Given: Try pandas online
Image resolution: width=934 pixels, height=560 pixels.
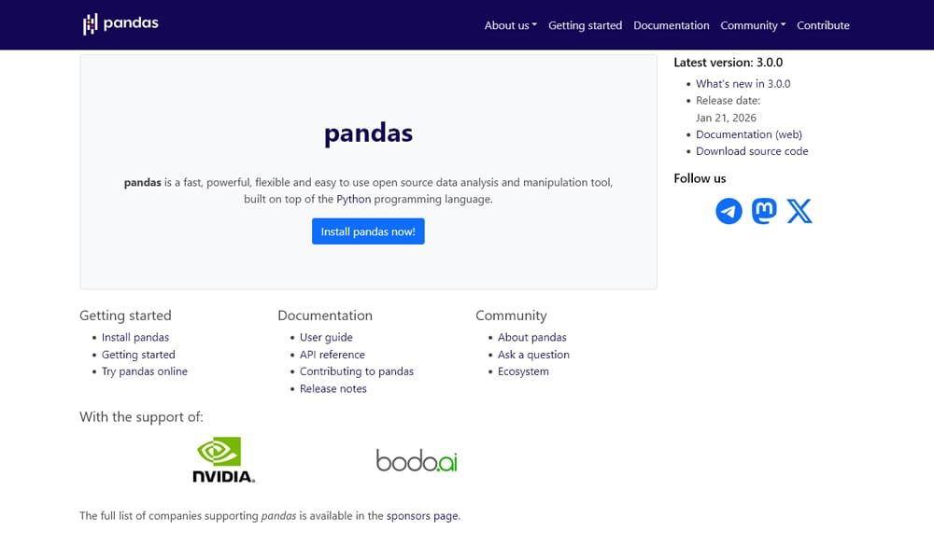Looking at the screenshot, I should [x=145, y=371].
